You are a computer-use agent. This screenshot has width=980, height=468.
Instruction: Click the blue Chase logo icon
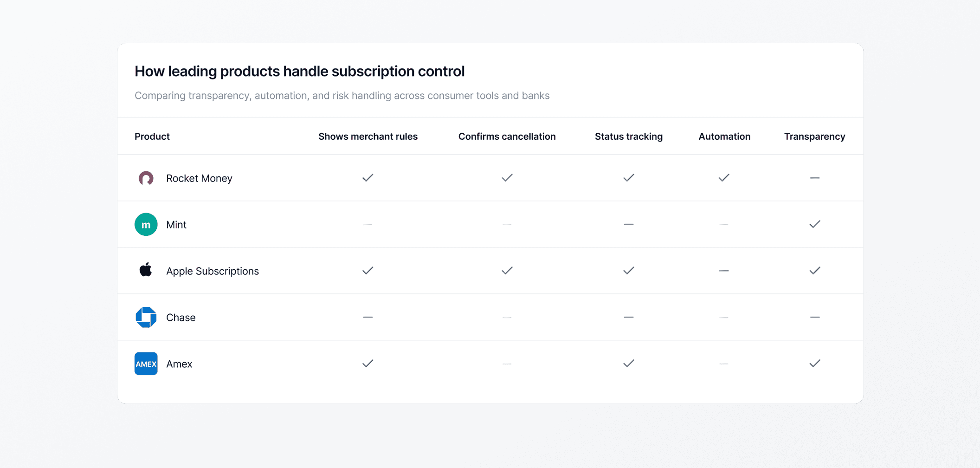point(146,318)
